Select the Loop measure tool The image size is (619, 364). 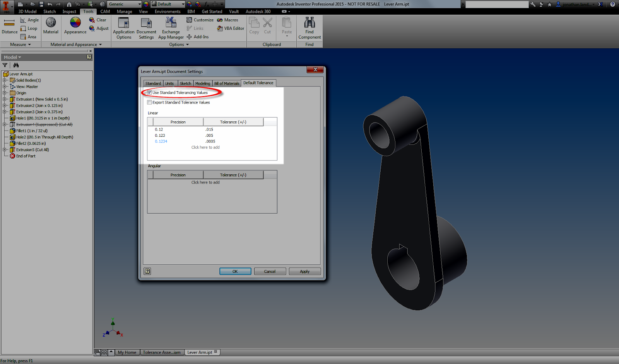(29, 29)
